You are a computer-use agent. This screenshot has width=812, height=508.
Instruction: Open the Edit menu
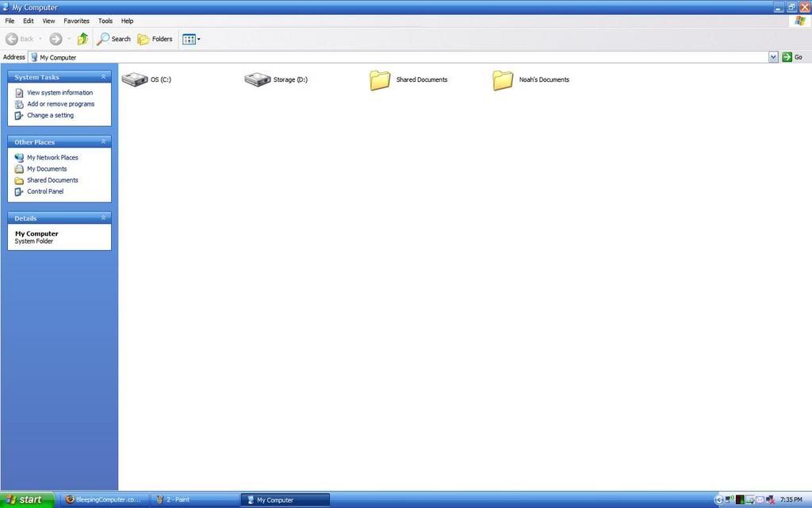pyautogui.click(x=29, y=21)
